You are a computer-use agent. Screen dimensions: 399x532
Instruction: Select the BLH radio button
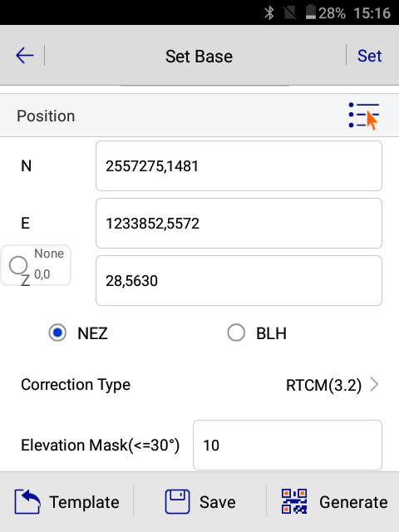(x=236, y=332)
